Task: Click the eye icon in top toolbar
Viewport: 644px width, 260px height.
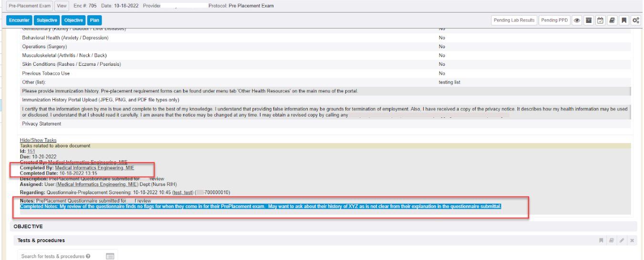Action: 577,21
